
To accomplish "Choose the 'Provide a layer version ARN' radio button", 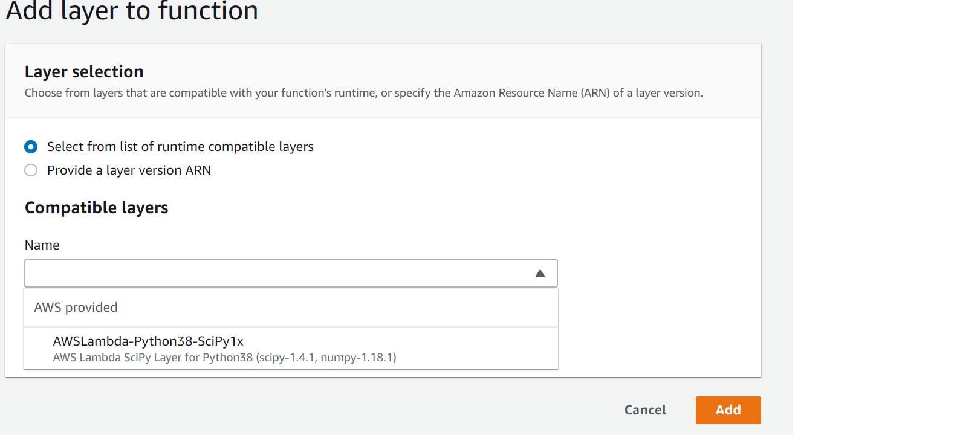I will (x=31, y=170).
